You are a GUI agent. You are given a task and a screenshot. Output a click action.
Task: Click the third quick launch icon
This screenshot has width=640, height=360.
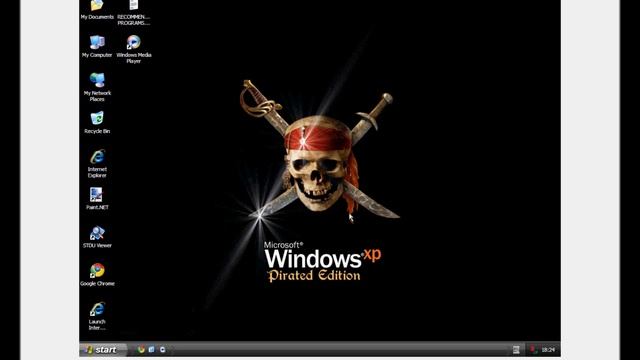pos(162,350)
